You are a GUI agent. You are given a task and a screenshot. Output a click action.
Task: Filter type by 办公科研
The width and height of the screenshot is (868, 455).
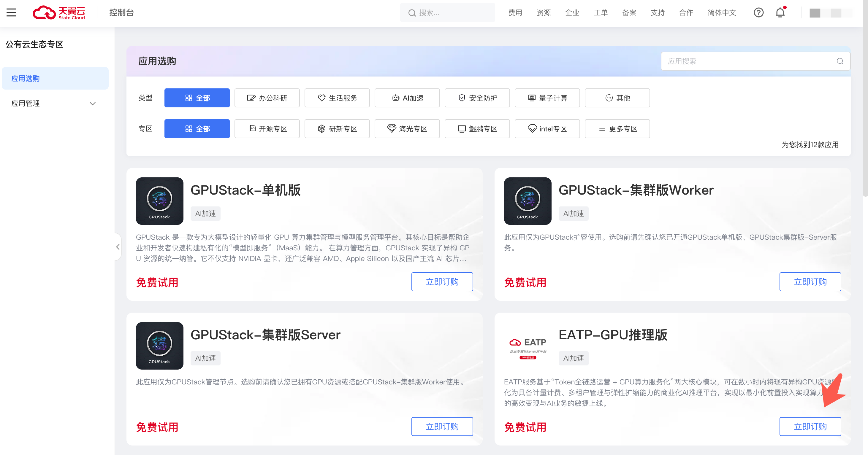click(x=267, y=98)
